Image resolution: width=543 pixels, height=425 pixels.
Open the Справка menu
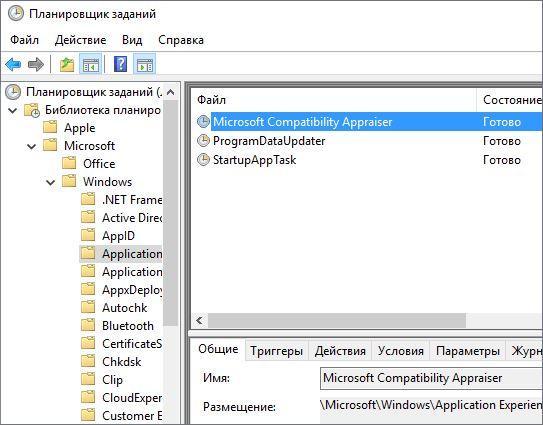coord(181,40)
